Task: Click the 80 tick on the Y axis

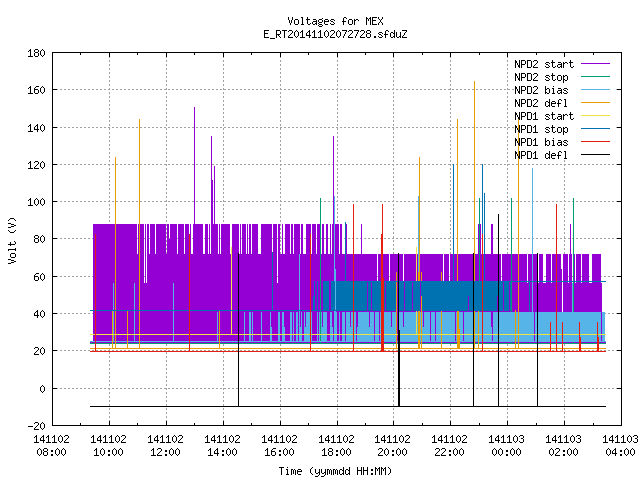Action: pos(39,239)
